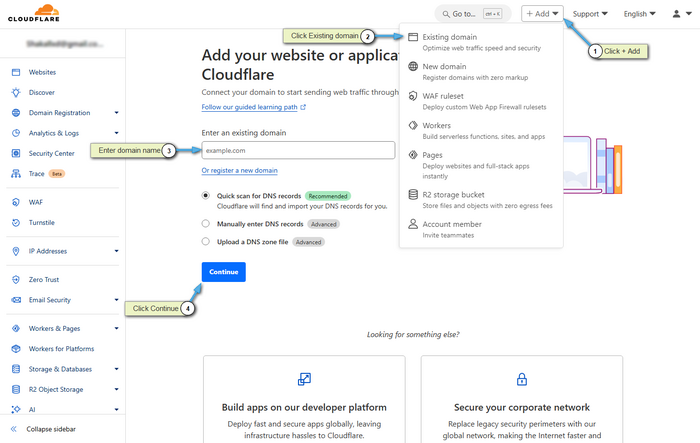Click the Workers for Platforms icon
Screen dimensions: 700x443
(x=16, y=349)
